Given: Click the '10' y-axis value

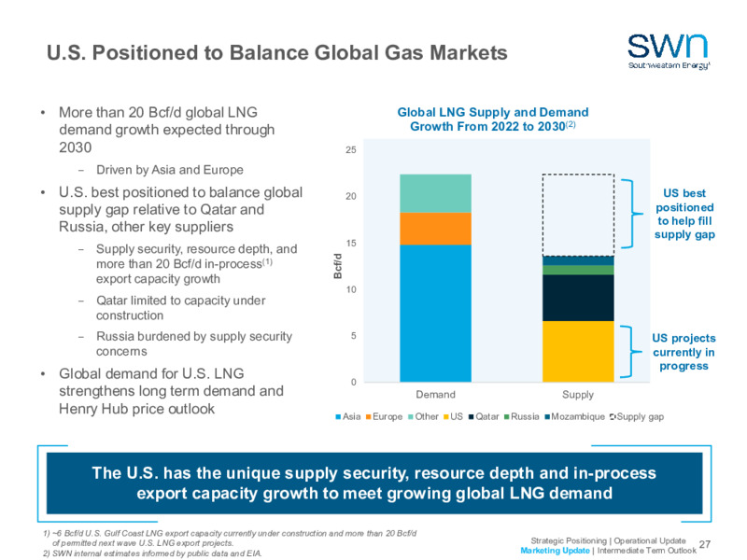Looking at the screenshot, I should point(351,289).
